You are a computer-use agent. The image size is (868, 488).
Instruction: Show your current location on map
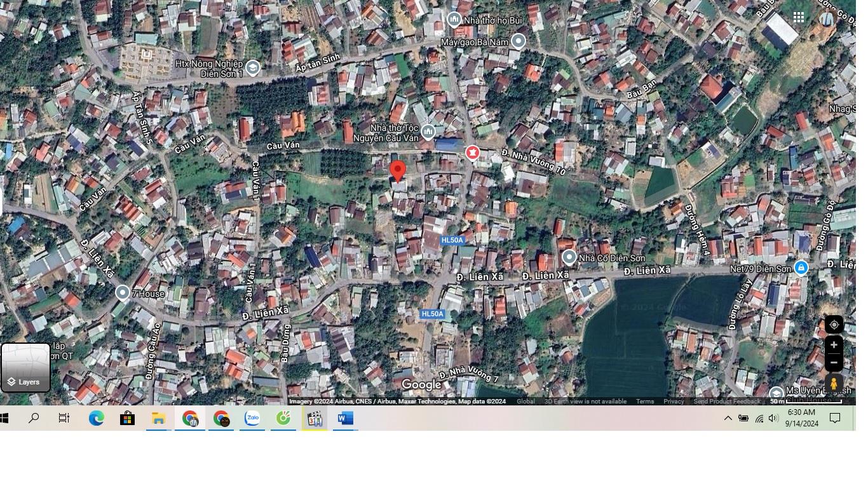point(834,325)
